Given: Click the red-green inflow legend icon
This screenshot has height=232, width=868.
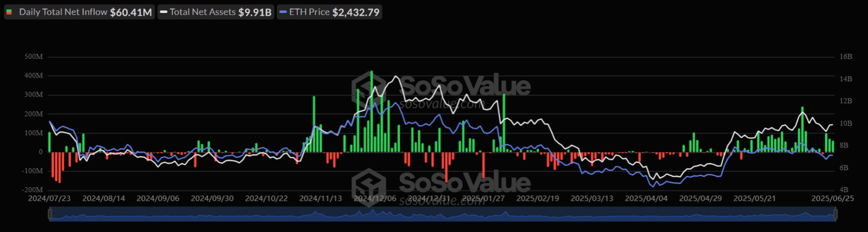Looking at the screenshot, I should [9, 12].
